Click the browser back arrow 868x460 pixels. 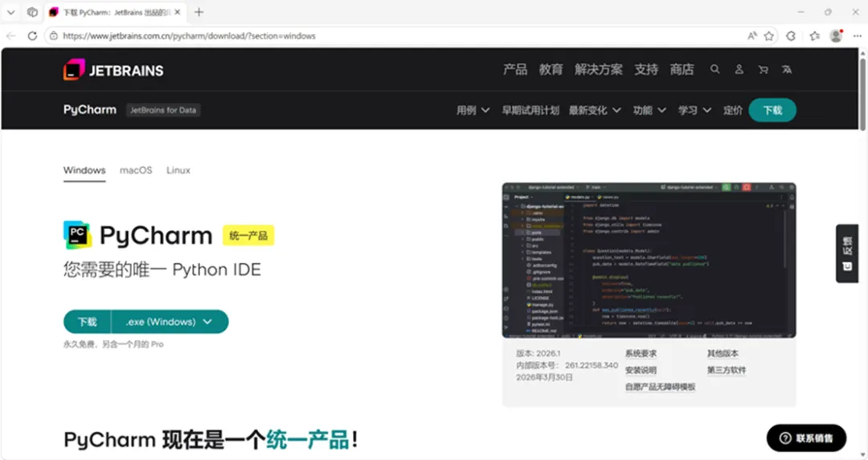[x=10, y=36]
